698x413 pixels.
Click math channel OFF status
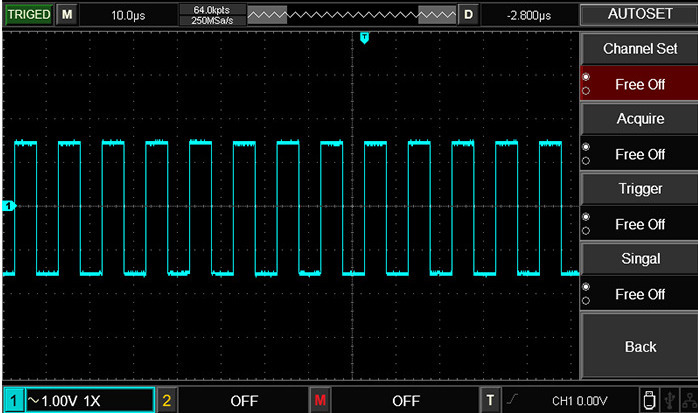tap(406, 401)
